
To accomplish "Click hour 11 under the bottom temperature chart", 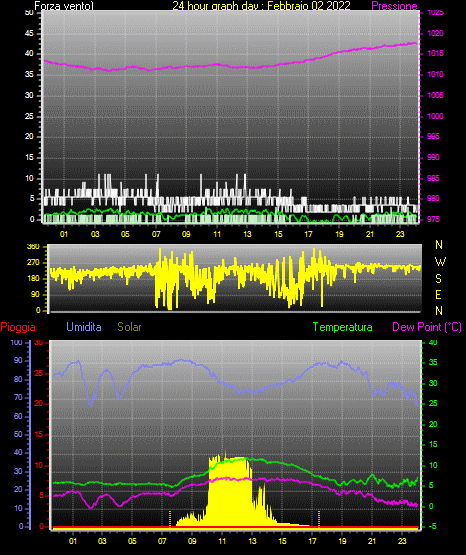I will click(x=222, y=541).
